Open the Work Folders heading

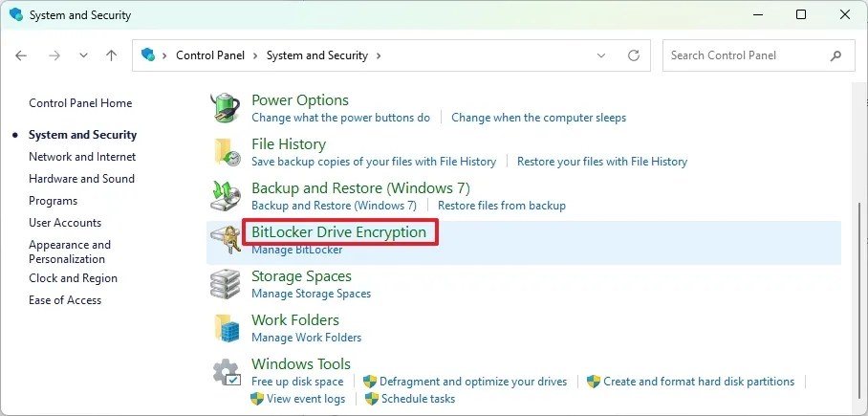click(x=295, y=320)
